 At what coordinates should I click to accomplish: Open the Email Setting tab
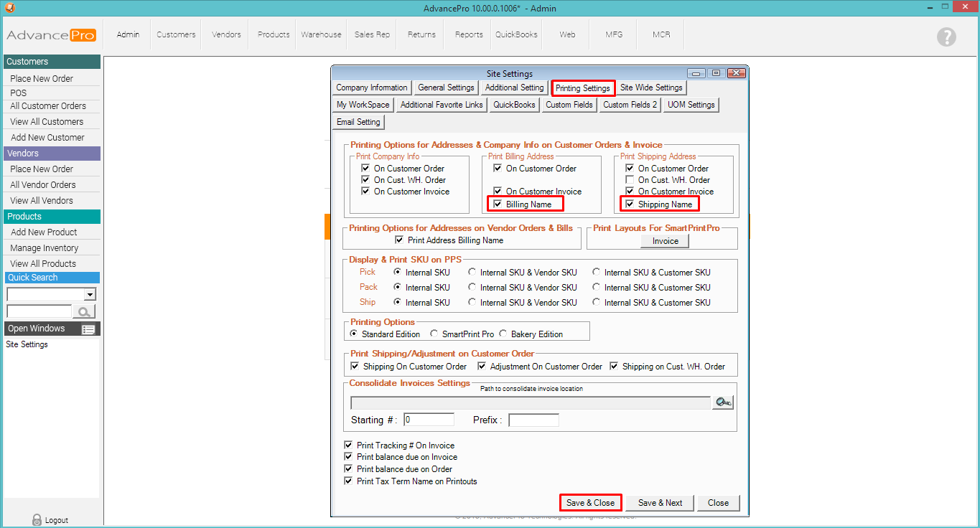[358, 122]
